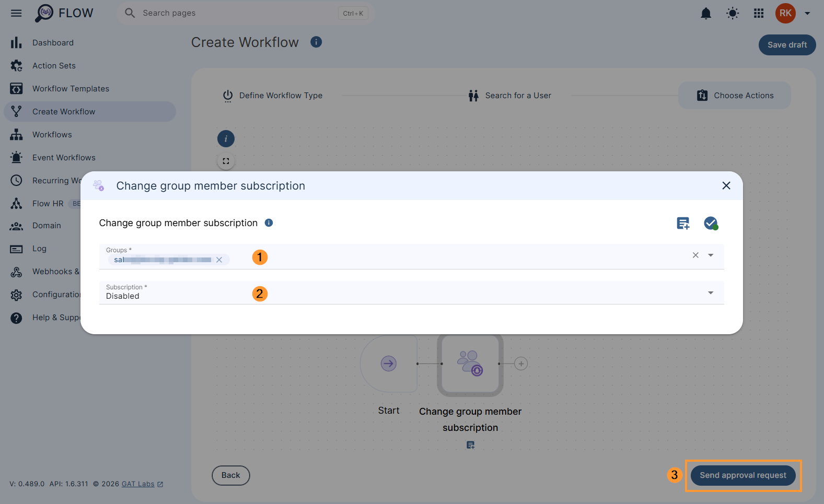This screenshot has height=504, width=824.
Task: Click the plus add-action node
Action: [x=521, y=364]
